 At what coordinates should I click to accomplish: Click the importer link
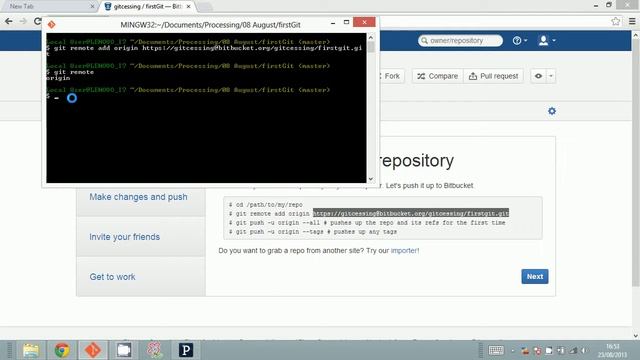404,251
